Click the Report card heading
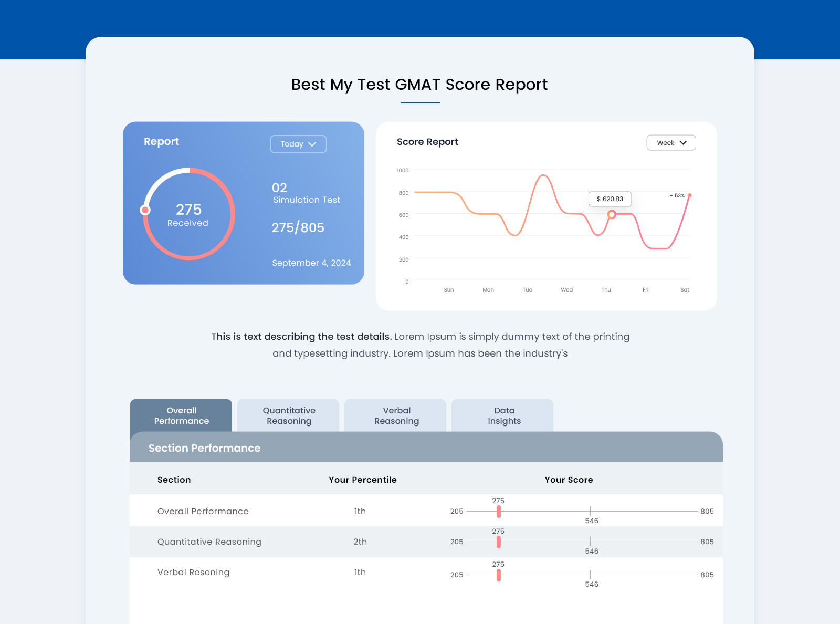840x624 pixels. click(161, 141)
